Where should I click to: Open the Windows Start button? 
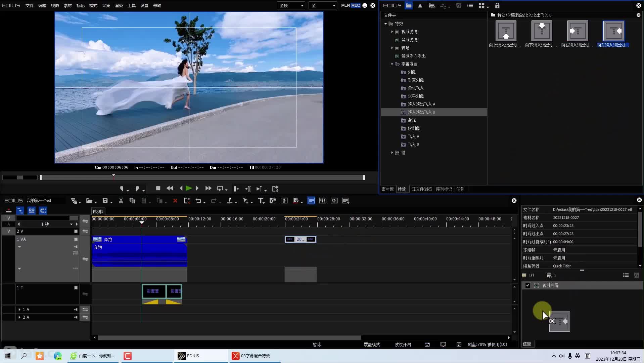click(x=8, y=356)
